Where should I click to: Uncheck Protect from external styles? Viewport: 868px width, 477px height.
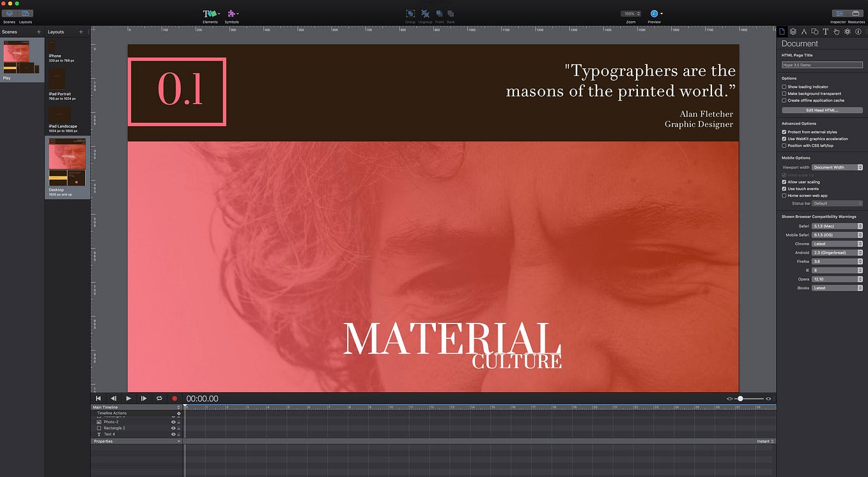pyautogui.click(x=784, y=132)
